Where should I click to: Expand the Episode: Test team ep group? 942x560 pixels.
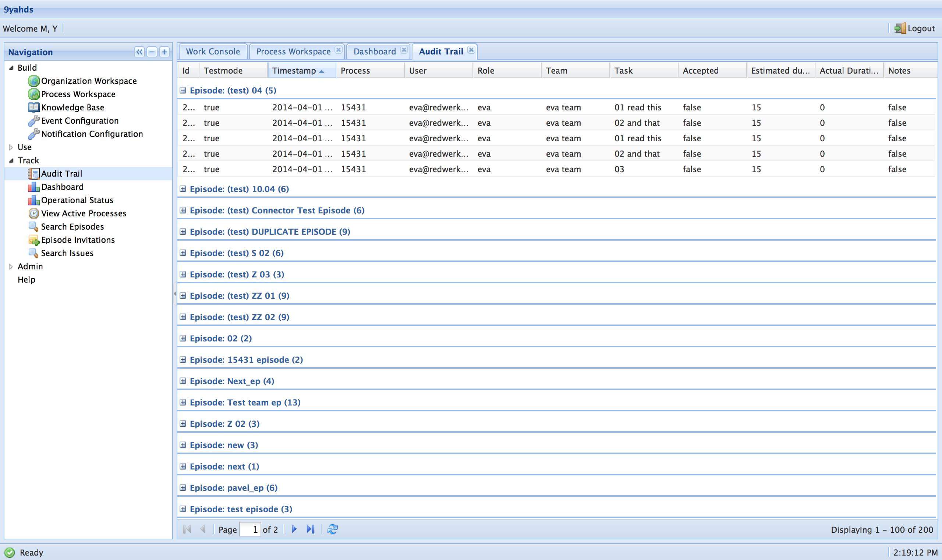point(183,402)
